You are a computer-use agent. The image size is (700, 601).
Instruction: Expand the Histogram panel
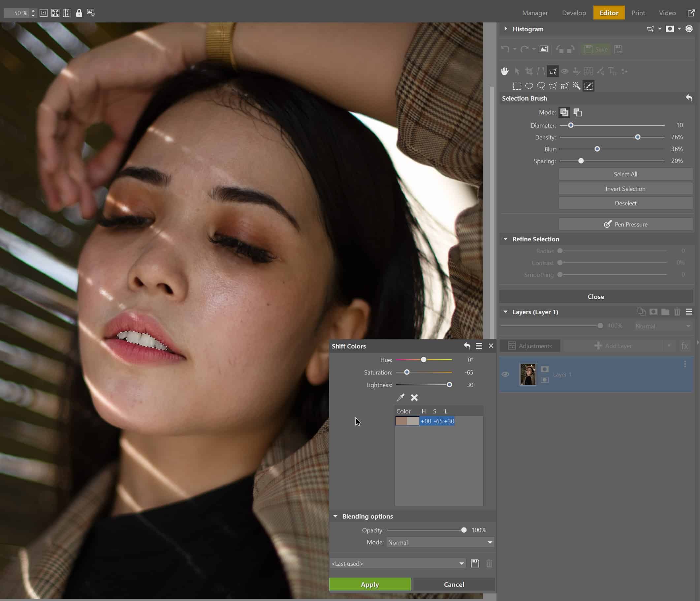point(506,29)
